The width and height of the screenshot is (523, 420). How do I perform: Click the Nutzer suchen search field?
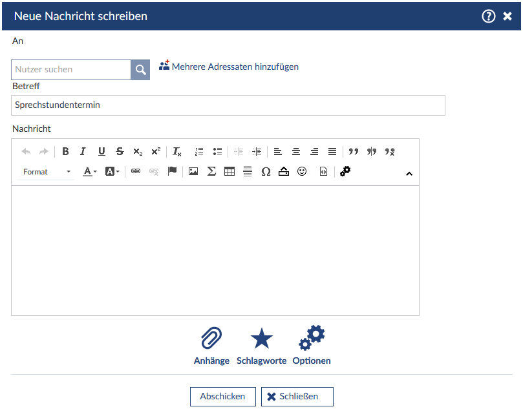click(x=71, y=70)
